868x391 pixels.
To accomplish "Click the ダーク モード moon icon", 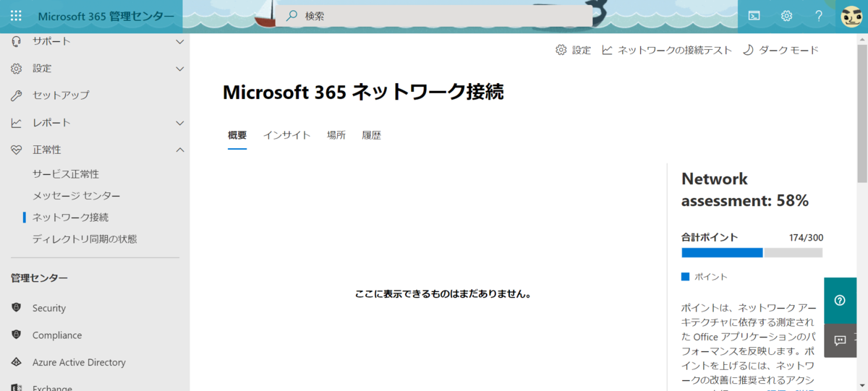I will (749, 50).
